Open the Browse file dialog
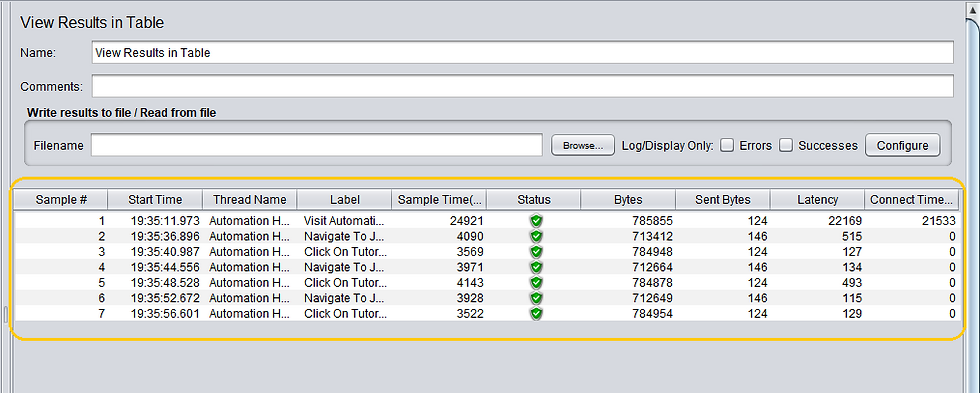Viewport: 980px width, 393px height. (x=582, y=146)
